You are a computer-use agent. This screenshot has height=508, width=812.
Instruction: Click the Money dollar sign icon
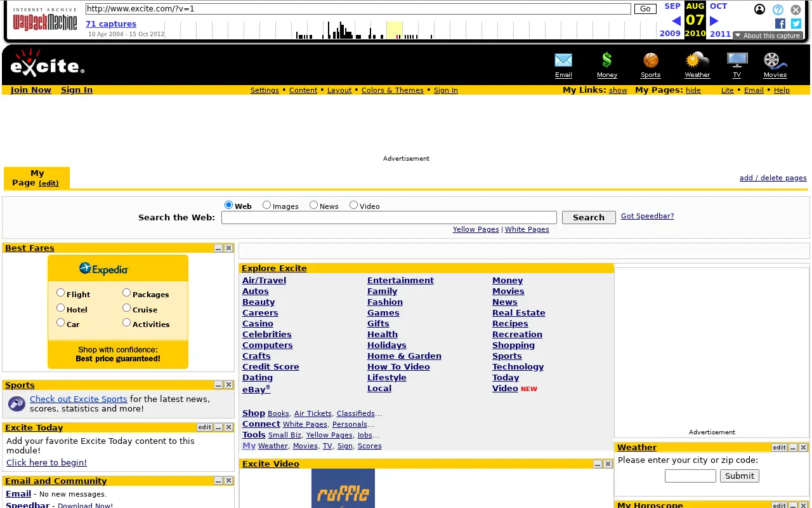coord(607,60)
